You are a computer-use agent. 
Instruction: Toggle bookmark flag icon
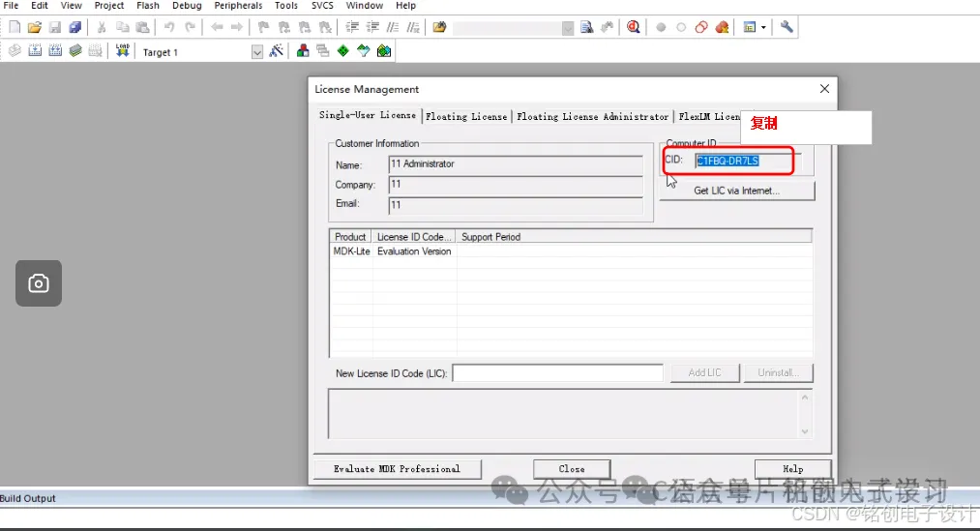click(x=264, y=27)
